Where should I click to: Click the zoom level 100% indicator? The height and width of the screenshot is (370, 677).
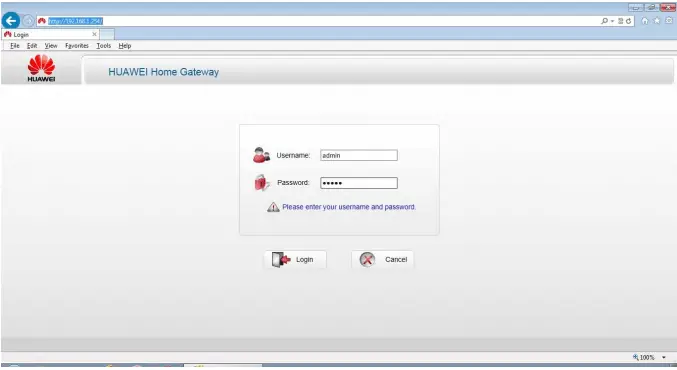pos(644,357)
